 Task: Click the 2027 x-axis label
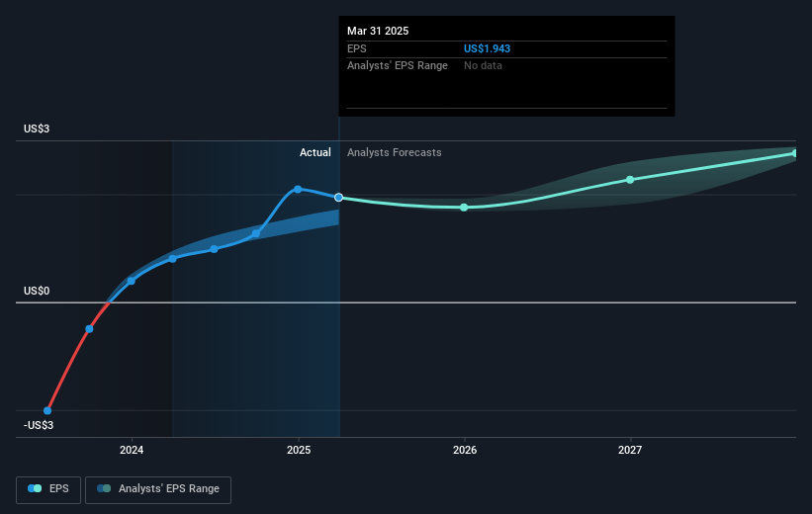pos(630,450)
